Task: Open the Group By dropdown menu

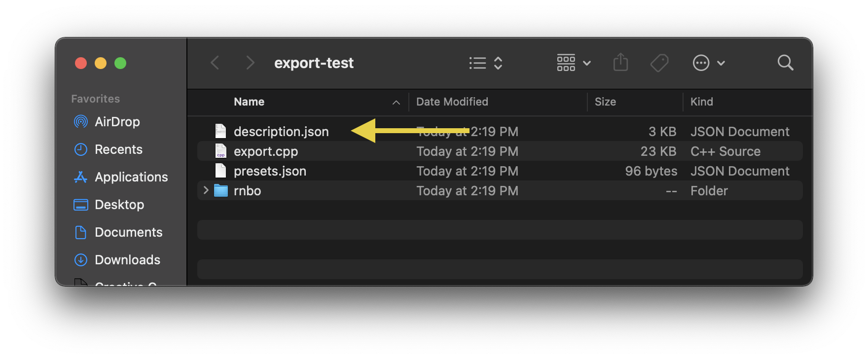Action: [574, 63]
